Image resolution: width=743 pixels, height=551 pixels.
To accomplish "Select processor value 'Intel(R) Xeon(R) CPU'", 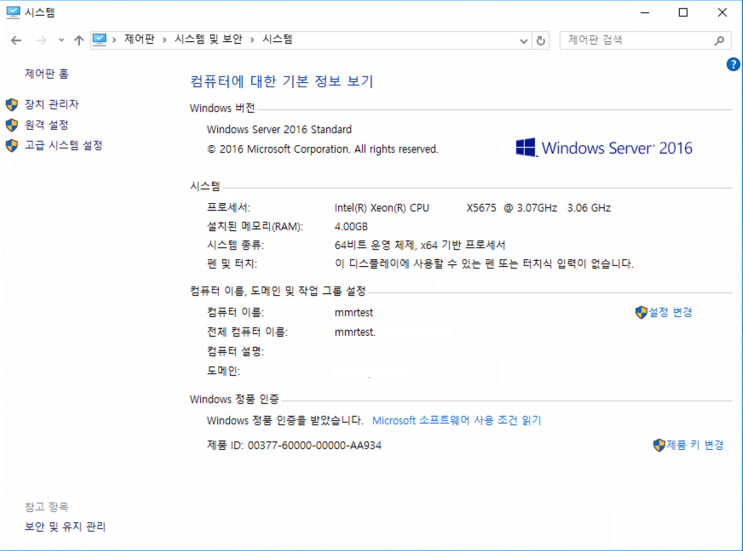I will [381, 208].
